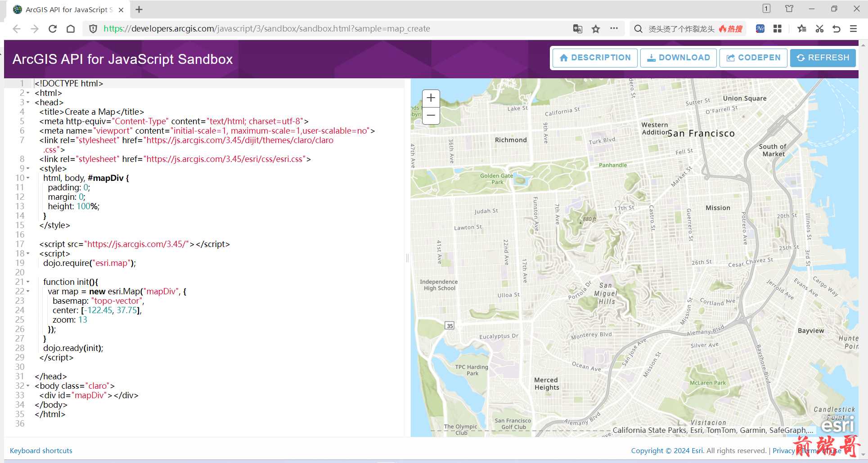Collapse the html tag fold on line 2

28,93
